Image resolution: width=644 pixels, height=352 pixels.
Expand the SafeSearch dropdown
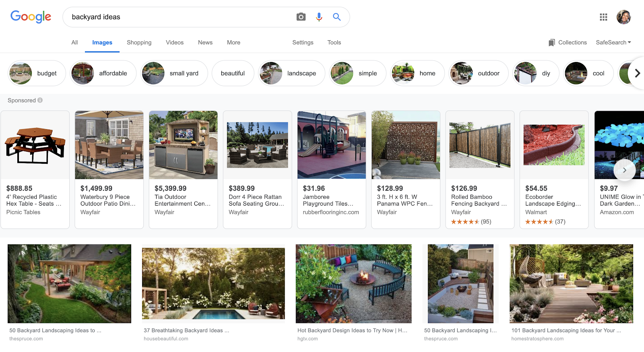click(x=613, y=42)
